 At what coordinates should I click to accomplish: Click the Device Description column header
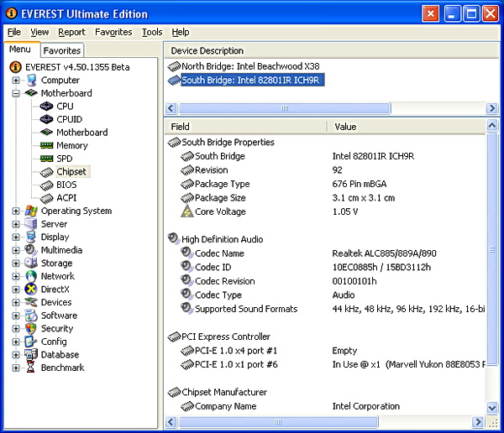tap(332, 50)
